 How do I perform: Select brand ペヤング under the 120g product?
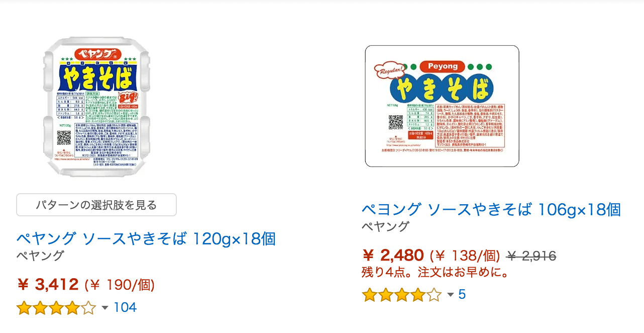point(40,255)
